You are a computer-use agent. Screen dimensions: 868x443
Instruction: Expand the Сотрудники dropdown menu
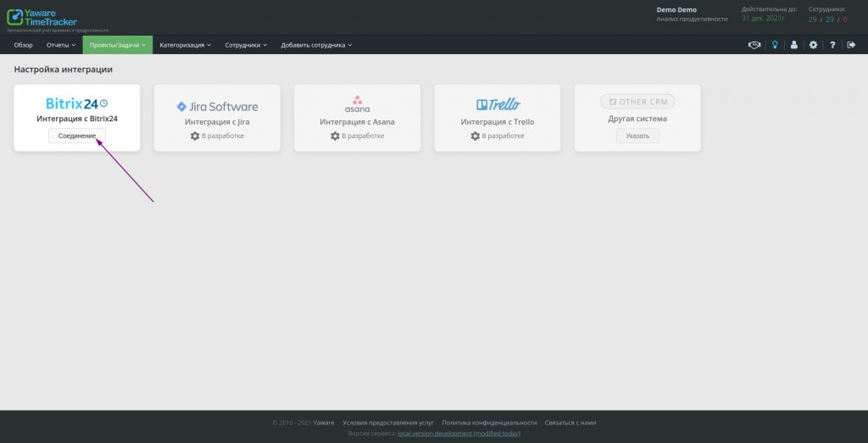tap(246, 45)
